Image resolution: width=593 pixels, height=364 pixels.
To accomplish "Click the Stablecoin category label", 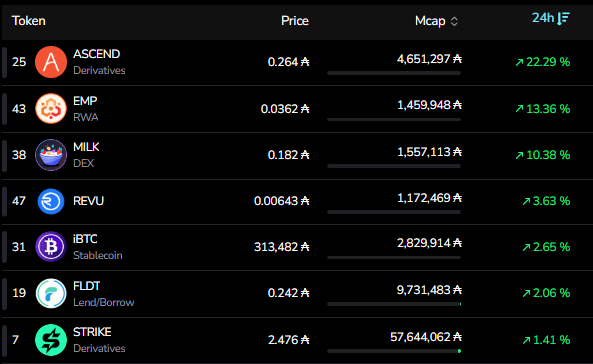I will [x=98, y=255].
